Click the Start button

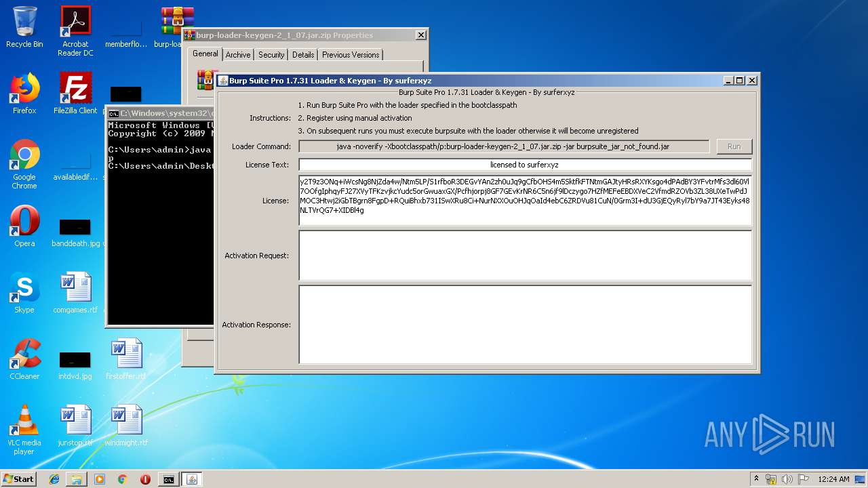click(18, 479)
